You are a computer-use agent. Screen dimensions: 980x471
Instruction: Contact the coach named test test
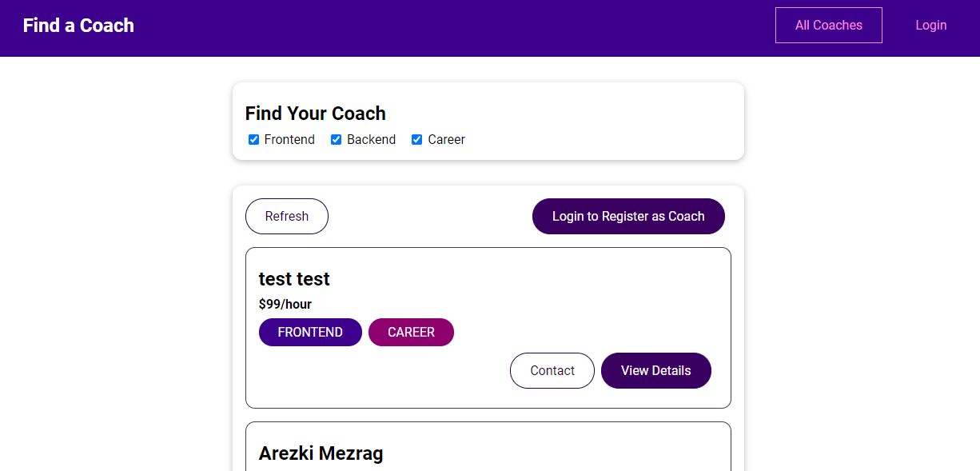[x=552, y=371]
